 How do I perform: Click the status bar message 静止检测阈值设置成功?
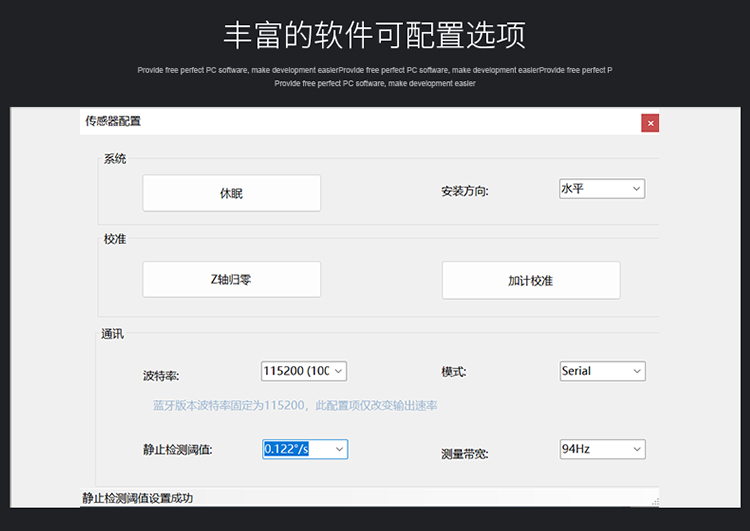pos(137,497)
